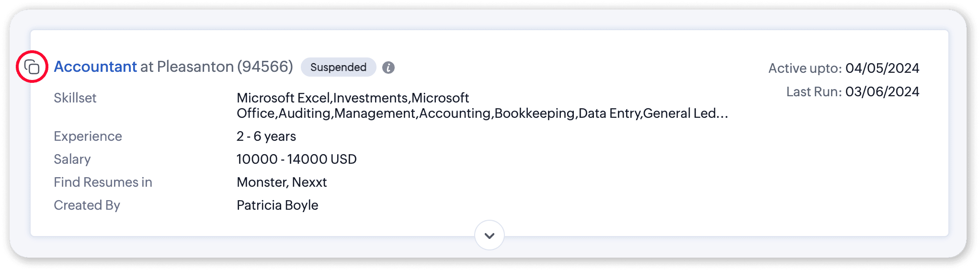The image size is (980, 271).
Task: Click the Active upto label
Action: pyautogui.click(x=805, y=68)
